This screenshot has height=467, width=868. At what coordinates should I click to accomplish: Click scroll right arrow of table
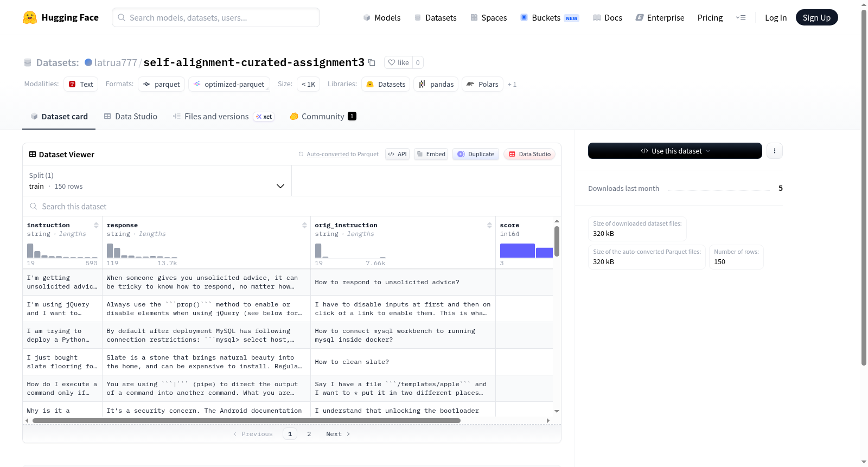[548, 420]
